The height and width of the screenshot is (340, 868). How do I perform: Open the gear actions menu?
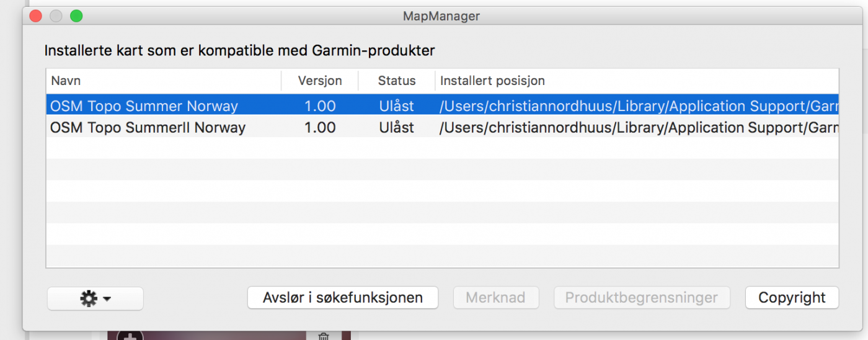(x=89, y=298)
